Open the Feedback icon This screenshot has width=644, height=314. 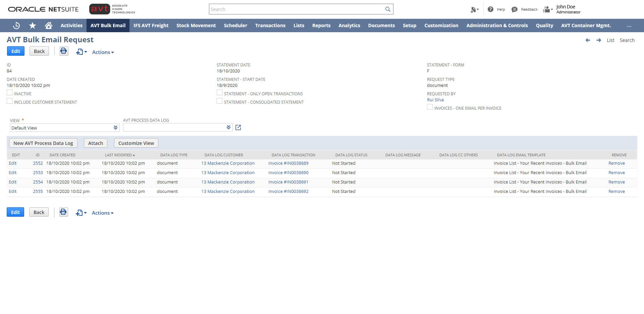514,9
